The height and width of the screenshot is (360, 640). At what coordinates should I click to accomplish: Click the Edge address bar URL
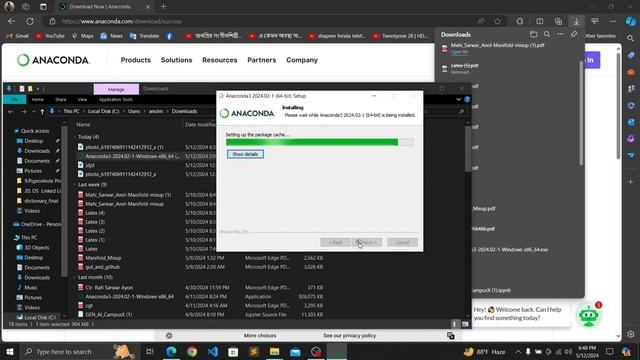coord(122,21)
